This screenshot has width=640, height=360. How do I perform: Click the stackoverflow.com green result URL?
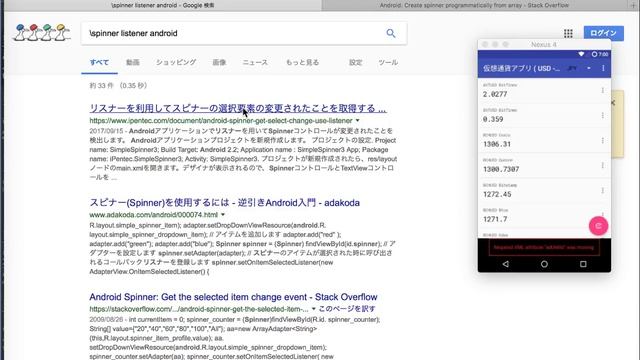[199, 309]
